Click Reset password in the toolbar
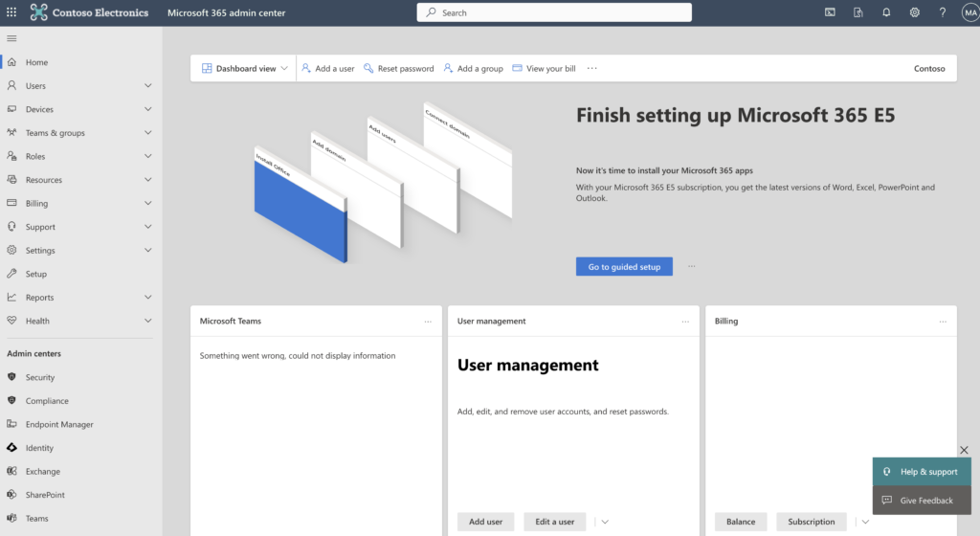The height and width of the screenshot is (536, 980). pyautogui.click(x=399, y=69)
